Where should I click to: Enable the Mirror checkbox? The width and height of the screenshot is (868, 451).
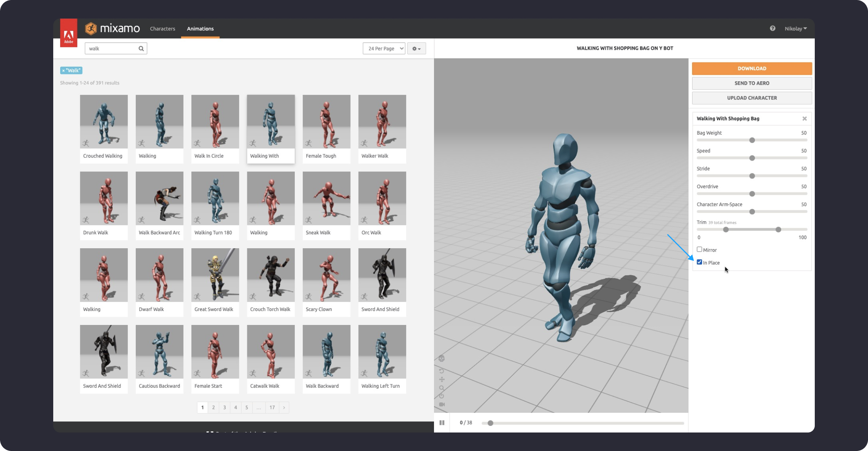point(699,249)
